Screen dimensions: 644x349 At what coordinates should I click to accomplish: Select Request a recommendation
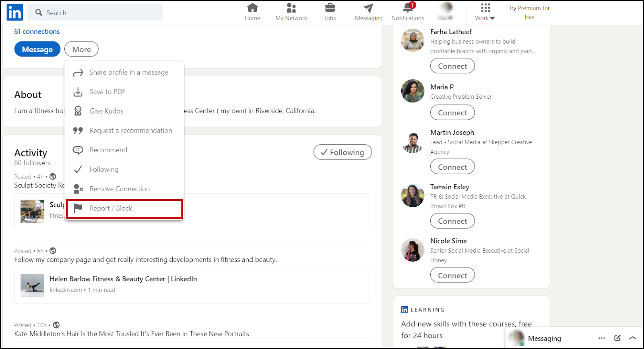click(x=125, y=131)
